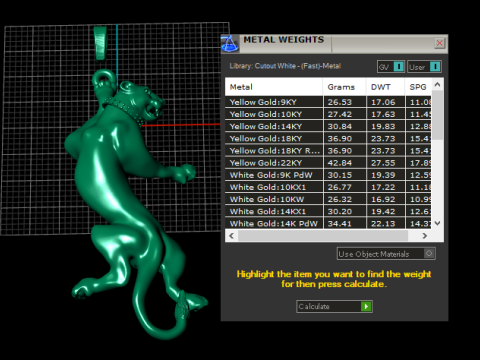This screenshot has width=480, height=360.
Task: Close the Metal Weights panel
Action: (440, 43)
